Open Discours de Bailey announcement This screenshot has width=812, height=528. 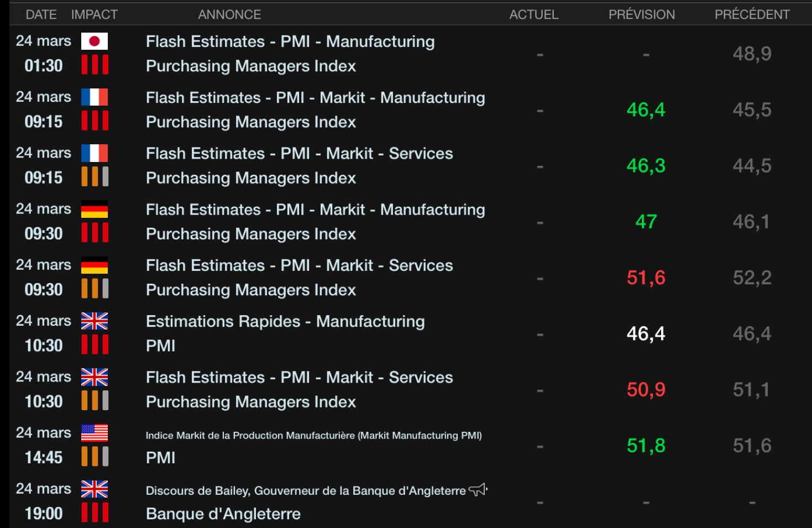point(306,491)
